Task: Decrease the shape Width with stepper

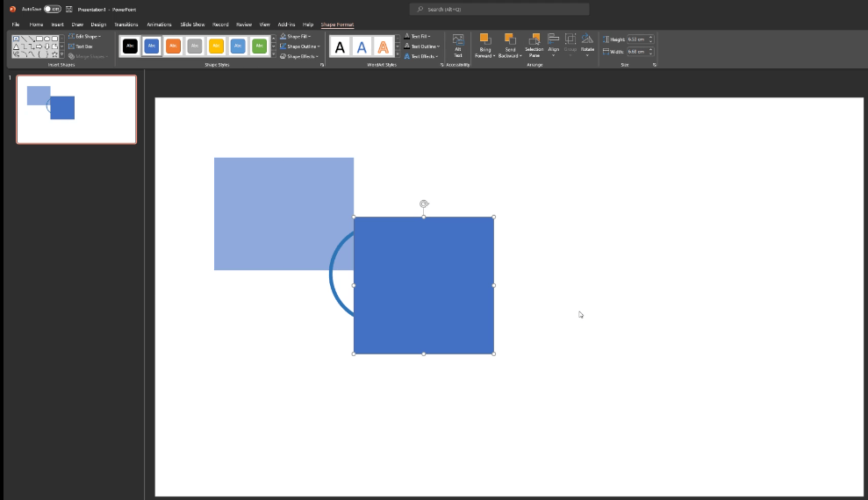Action: 651,54
